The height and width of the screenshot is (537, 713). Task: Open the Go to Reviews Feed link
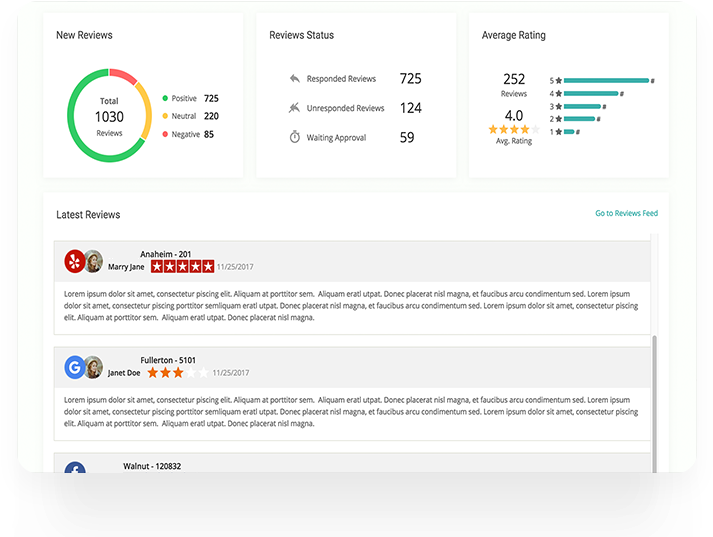coord(627,213)
